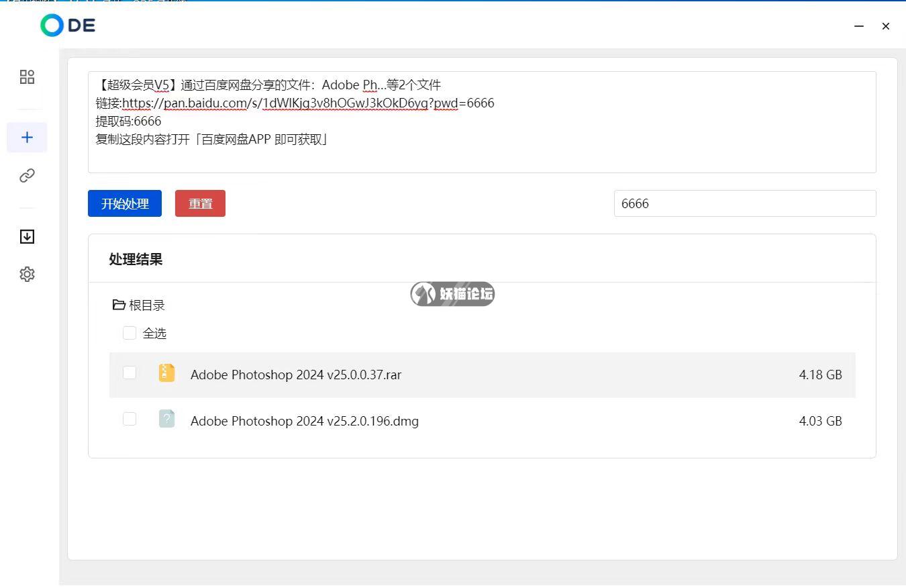Viewport: 906px width, 588px height.
Task: Click the extraction code field showing 6666
Action: (745, 203)
